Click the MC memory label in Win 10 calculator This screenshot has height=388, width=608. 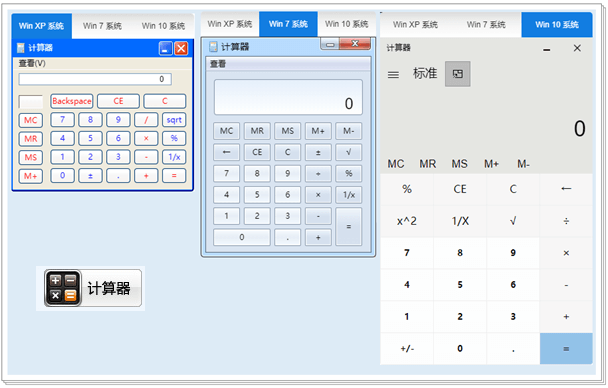[x=396, y=164]
